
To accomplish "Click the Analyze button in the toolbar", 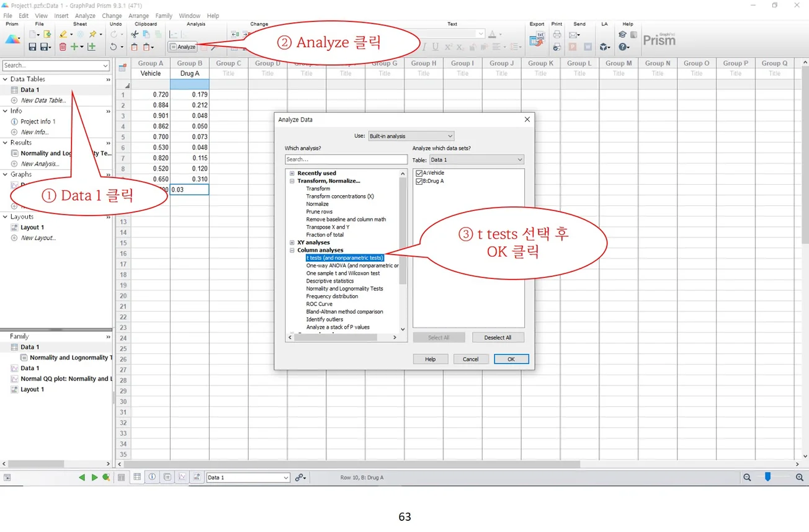I will [183, 47].
